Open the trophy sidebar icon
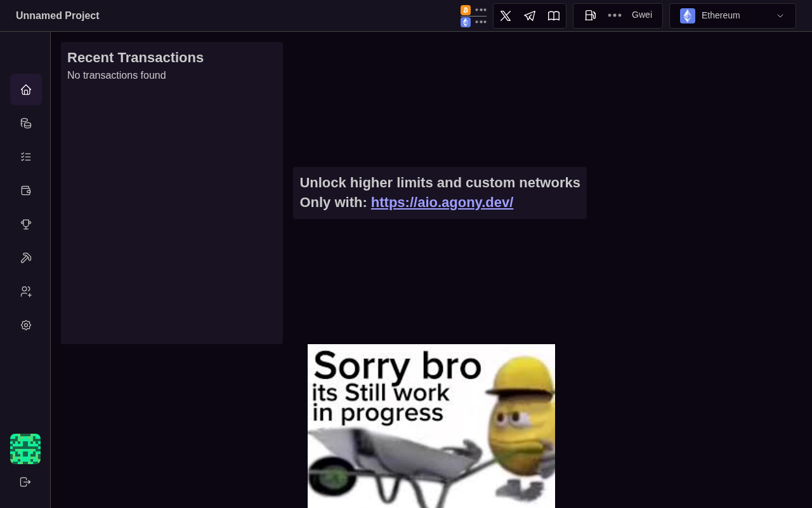The width and height of the screenshot is (812, 508). pyautogui.click(x=26, y=224)
